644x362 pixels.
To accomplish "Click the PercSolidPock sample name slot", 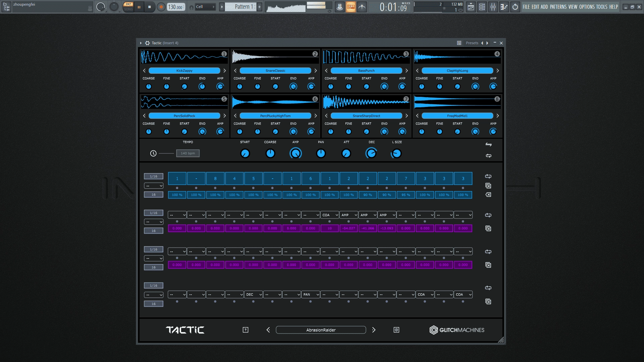I will point(184,116).
